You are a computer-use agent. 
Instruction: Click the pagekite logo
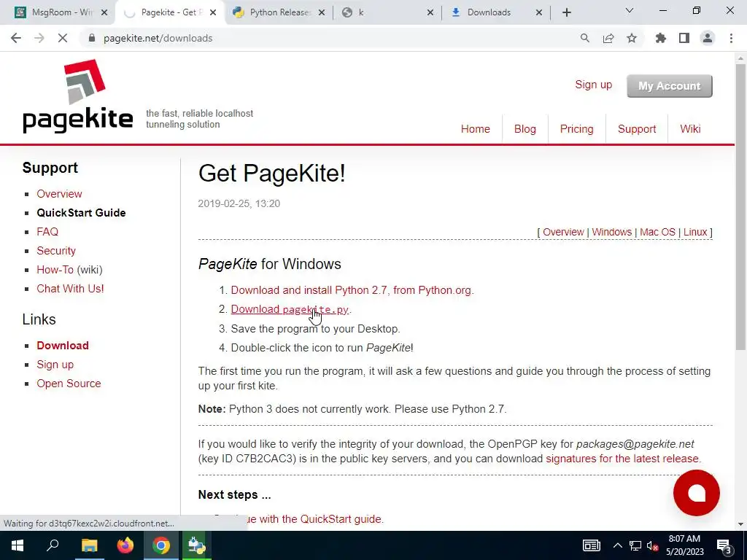click(x=77, y=96)
